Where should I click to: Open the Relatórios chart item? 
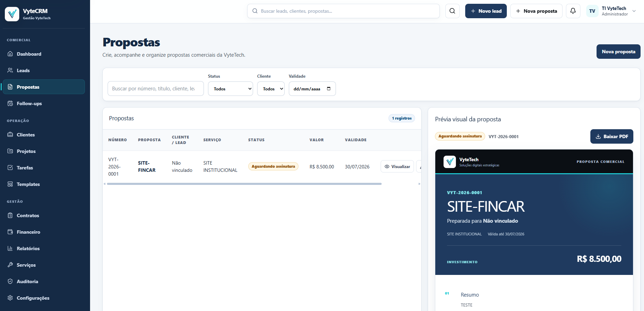click(x=44, y=248)
